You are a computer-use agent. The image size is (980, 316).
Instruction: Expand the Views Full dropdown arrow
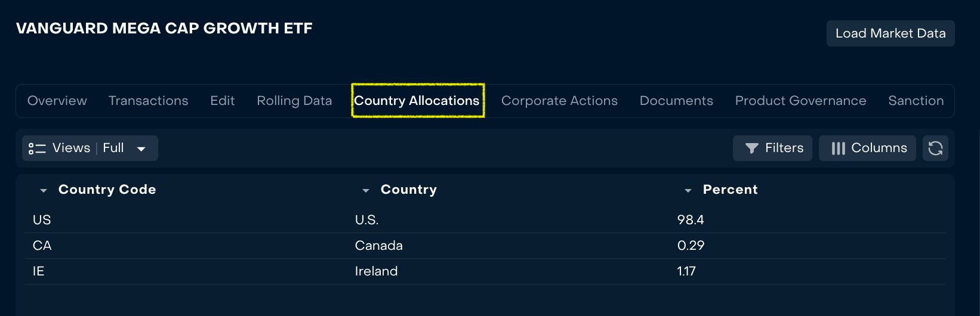click(141, 148)
